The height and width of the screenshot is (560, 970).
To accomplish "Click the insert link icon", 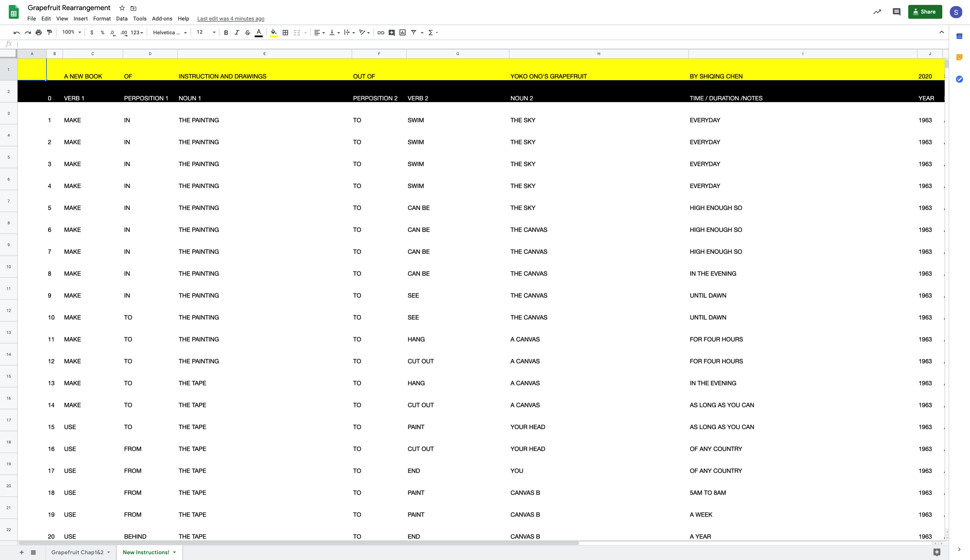I will pos(380,33).
